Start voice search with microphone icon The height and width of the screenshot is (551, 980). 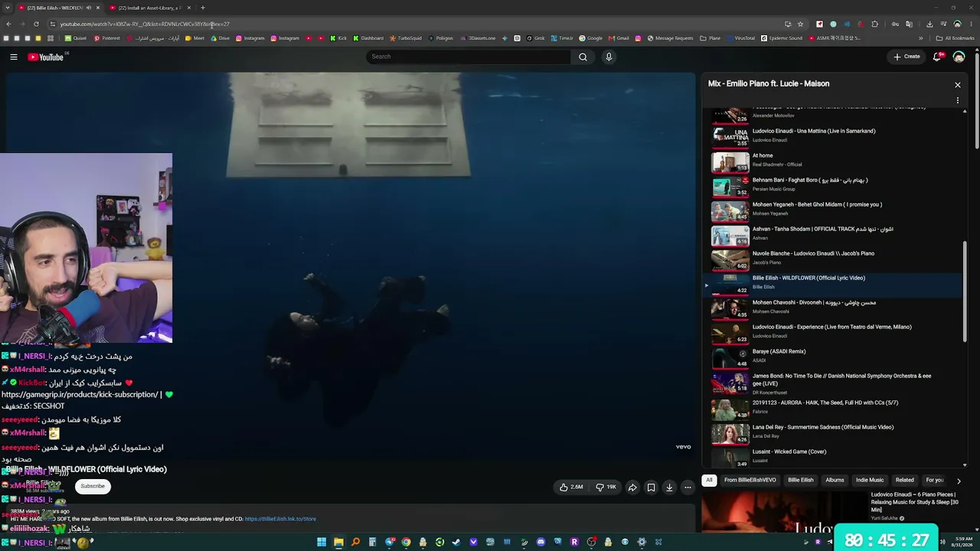pos(609,57)
